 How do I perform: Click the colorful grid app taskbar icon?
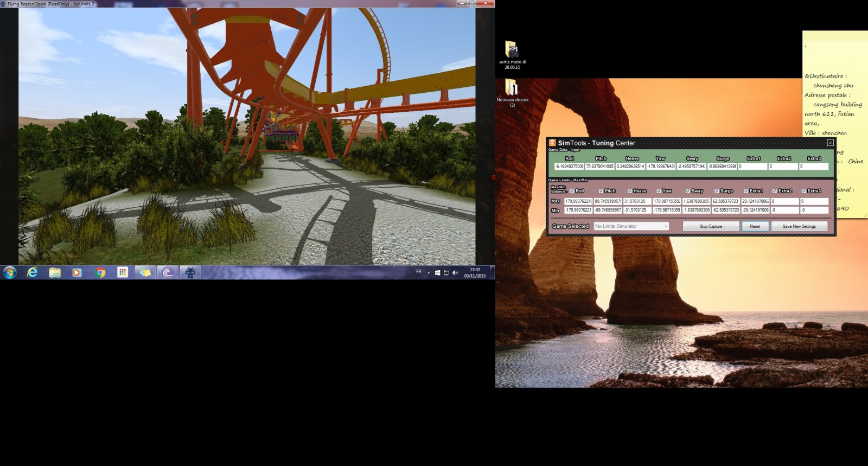pyautogui.click(x=123, y=272)
